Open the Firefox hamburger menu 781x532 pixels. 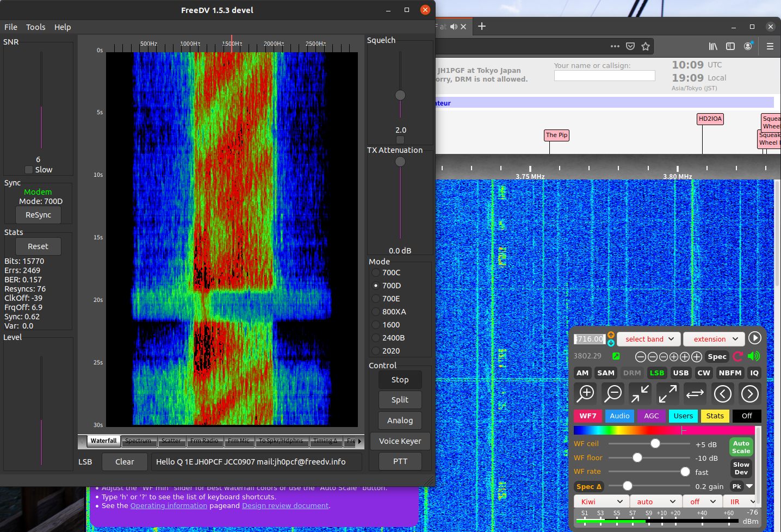(770, 46)
